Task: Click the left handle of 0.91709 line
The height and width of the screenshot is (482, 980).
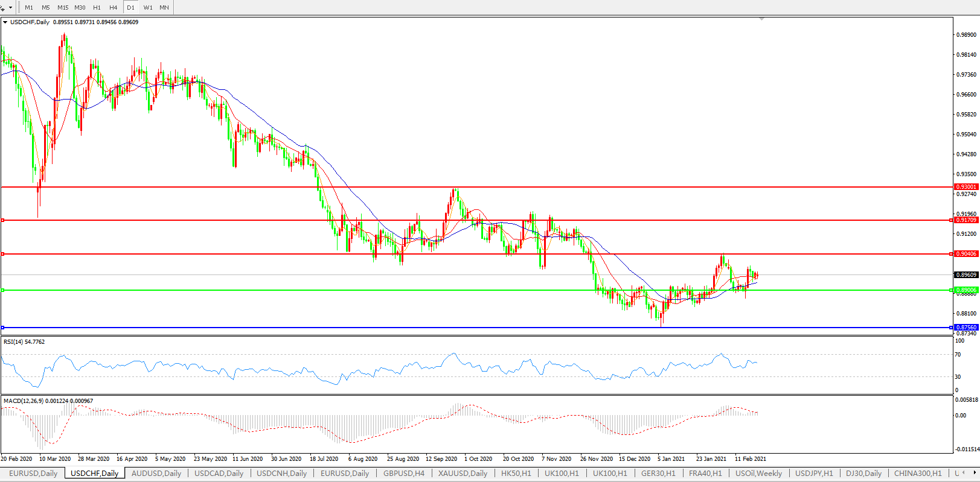Action: pyautogui.click(x=3, y=220)
